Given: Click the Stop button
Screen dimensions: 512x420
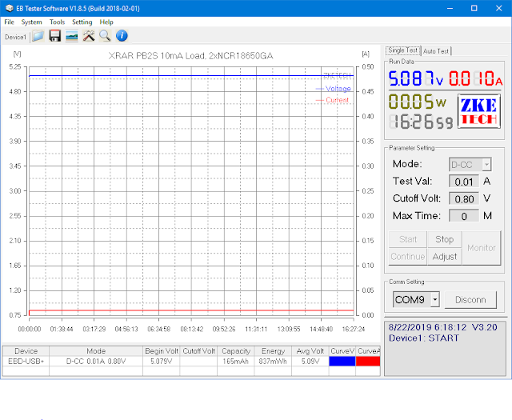Looking at the screenshot, I should pos(445,239).
